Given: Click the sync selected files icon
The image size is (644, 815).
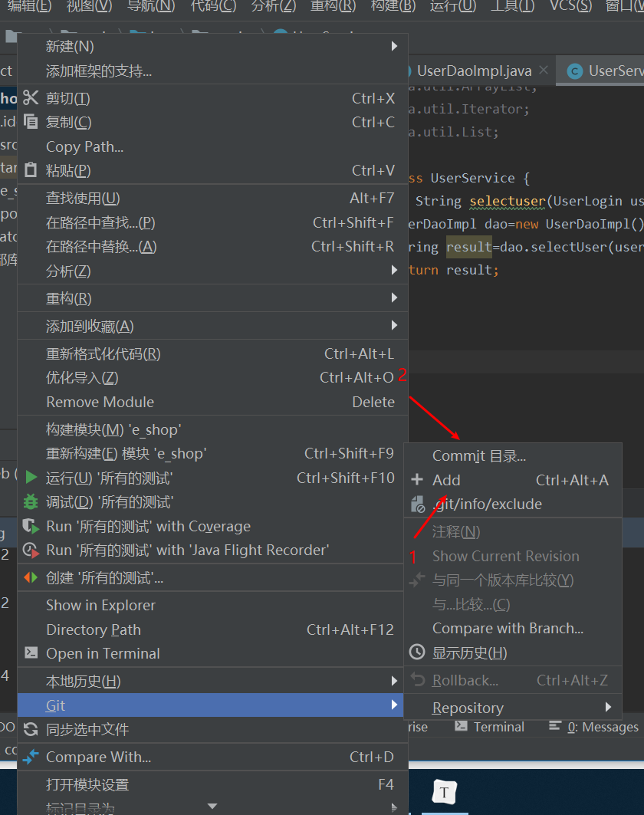Looking at the screenshot, I should [31, 729].
